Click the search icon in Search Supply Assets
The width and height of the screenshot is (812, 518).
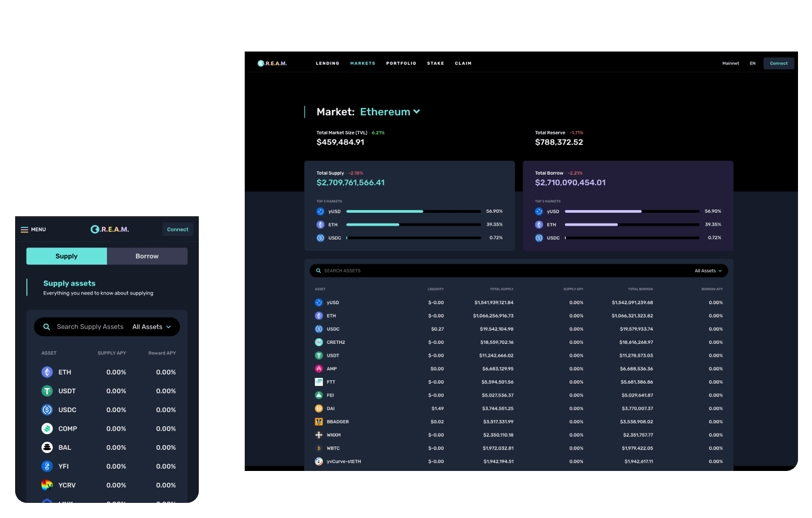click(46, 327)
